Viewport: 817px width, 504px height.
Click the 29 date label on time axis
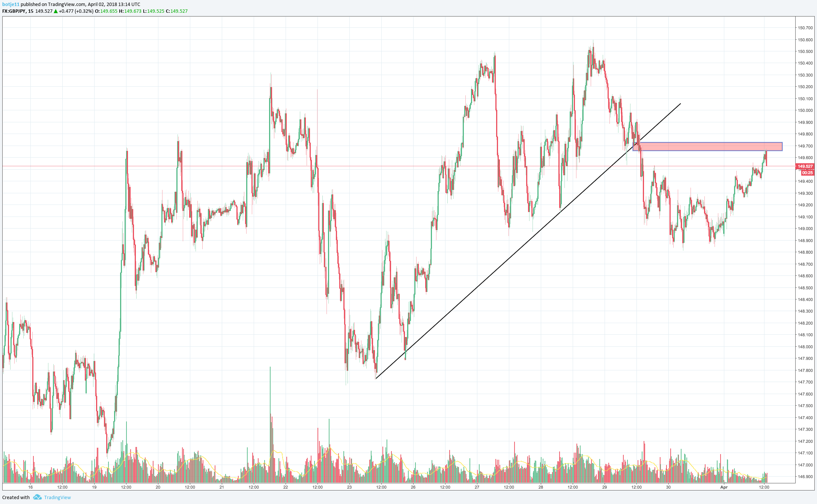coord(605,487)
